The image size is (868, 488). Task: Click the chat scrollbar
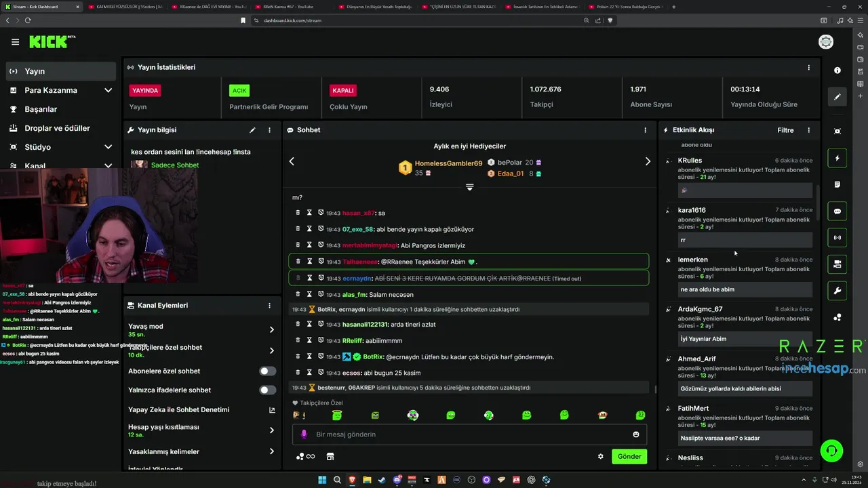coord(655,389)
